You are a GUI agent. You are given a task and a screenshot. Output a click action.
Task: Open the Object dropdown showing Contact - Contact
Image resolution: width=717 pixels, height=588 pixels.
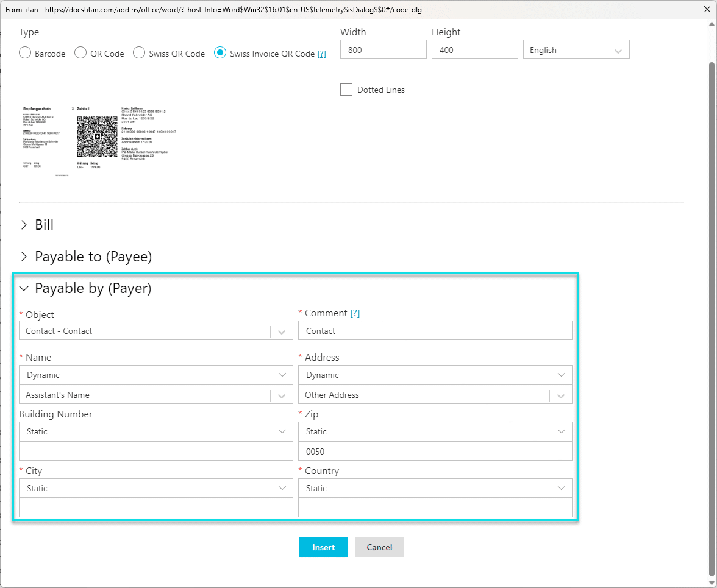pyautogui.click(x=281, y=331)
